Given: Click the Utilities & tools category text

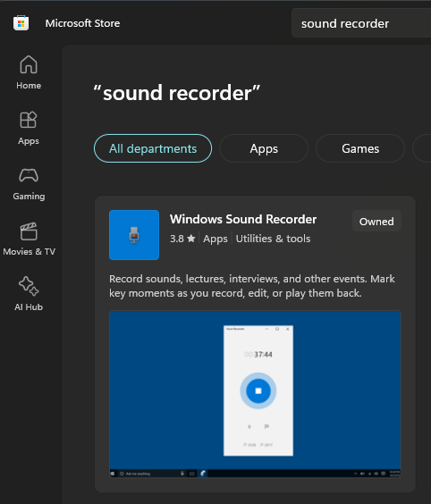Looking at the screenshot, I should pyautogui.click(x=273, y=239).
